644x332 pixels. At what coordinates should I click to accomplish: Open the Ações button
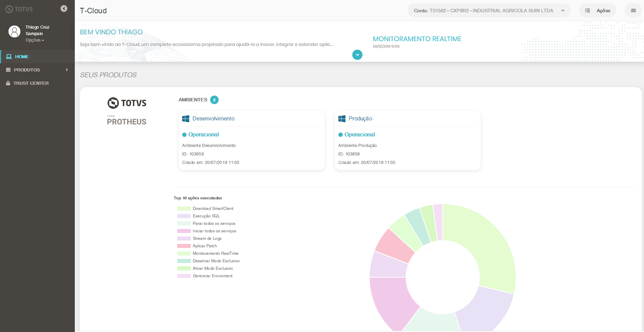598,11
